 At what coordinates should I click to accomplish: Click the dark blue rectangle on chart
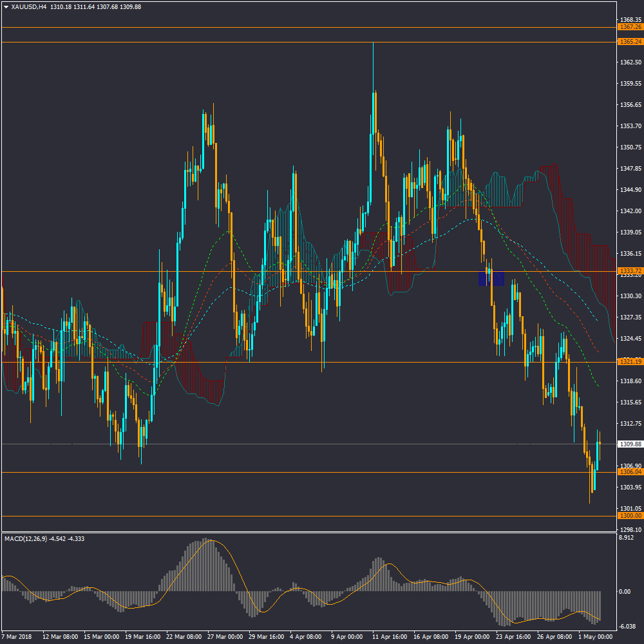pos(491,278)
